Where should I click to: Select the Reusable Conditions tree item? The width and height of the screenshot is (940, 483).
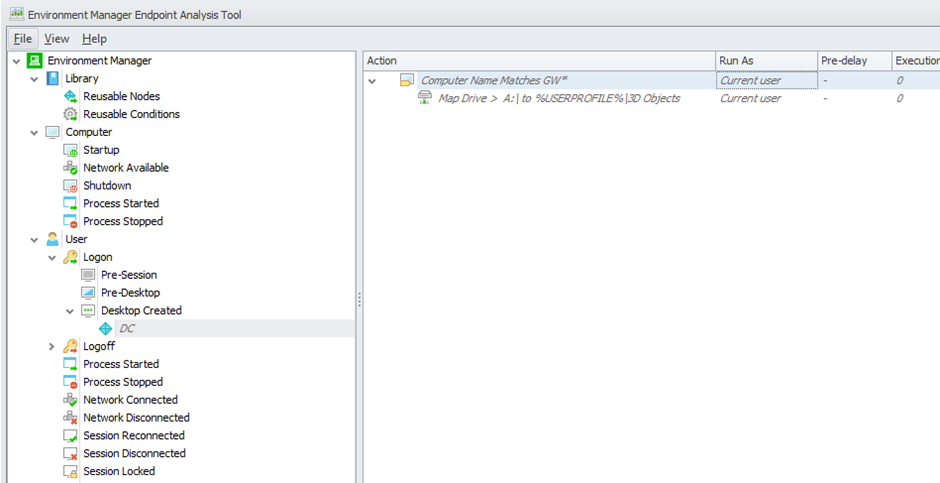point(131,114)
